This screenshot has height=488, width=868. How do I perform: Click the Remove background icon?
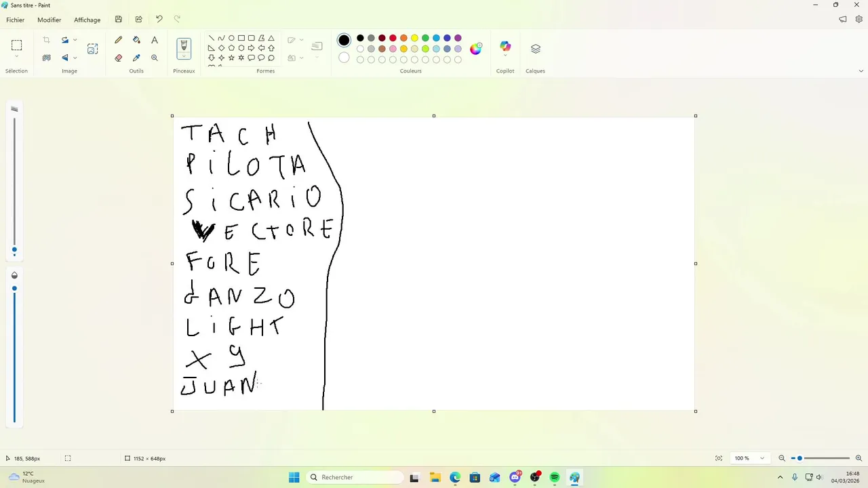pos(46,58)
